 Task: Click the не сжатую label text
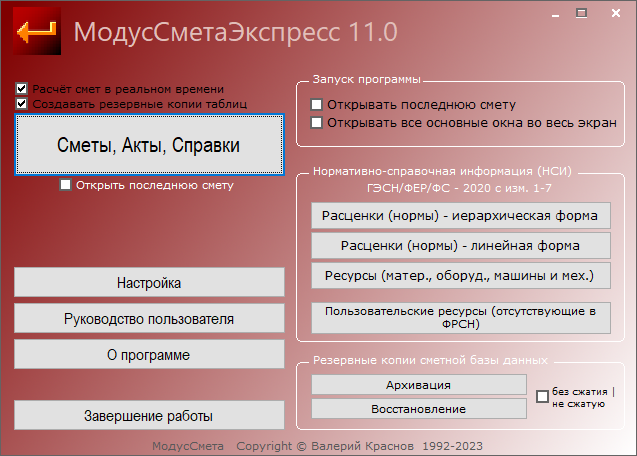[578, 404]
